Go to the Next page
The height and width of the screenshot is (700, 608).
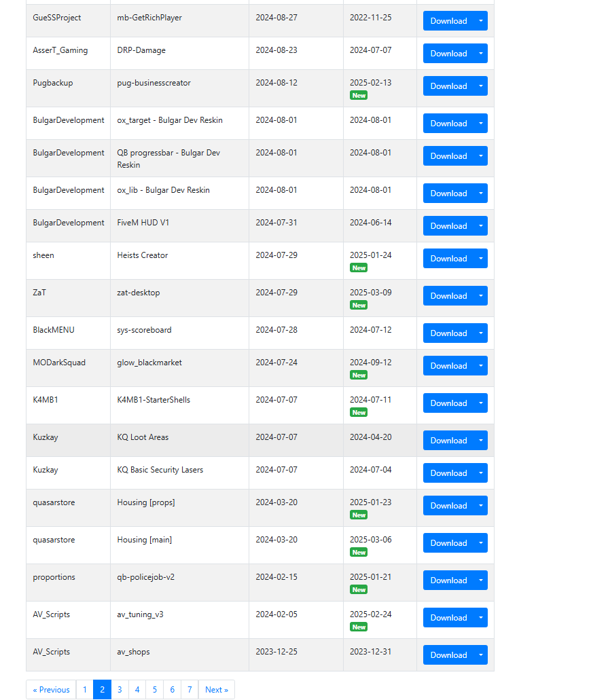(217, 690)
